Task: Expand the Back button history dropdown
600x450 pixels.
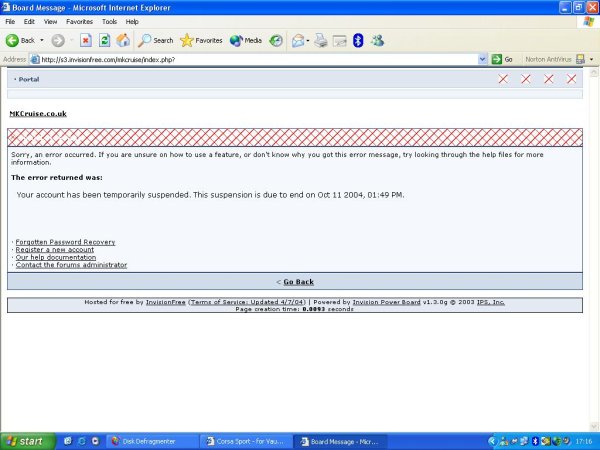Action: [43, 40]
